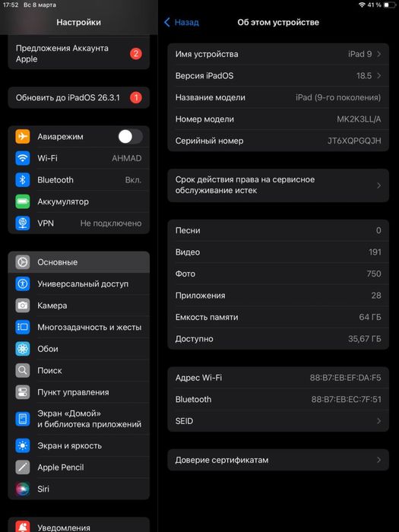Screen dimensions: 399x532
Task: Tap the battery icon beside Аккумулятор
Action: [23, 201]
